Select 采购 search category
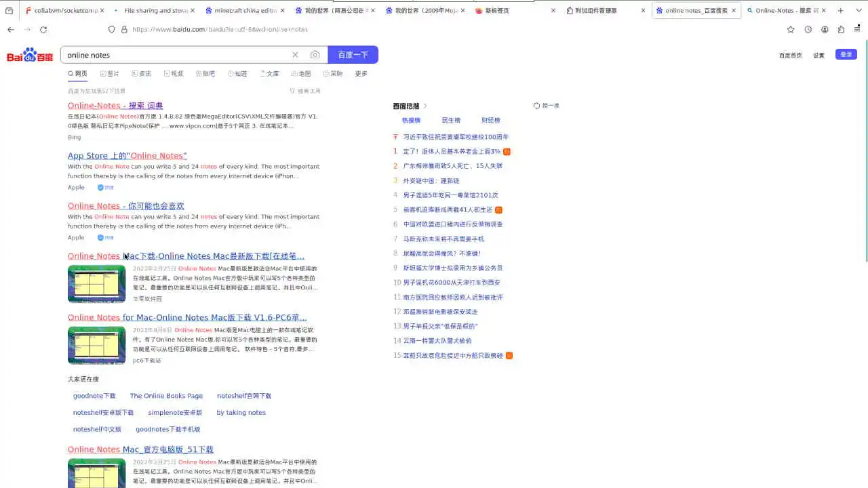This screenshot has height=488, width=868. tap(333, 73)
